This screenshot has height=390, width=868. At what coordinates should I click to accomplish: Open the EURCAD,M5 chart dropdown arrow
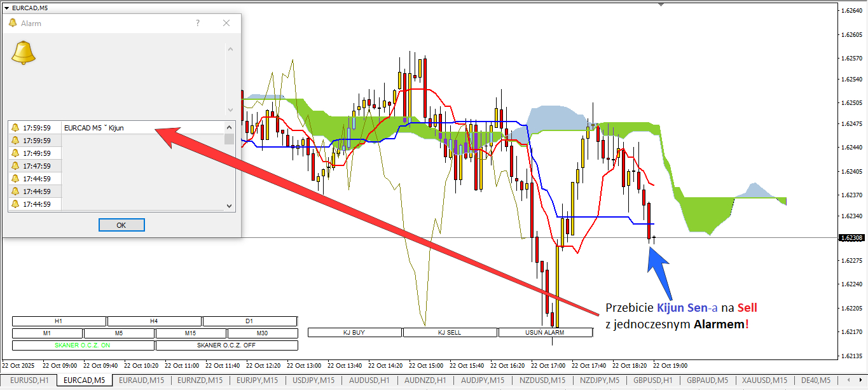click(7, 8)
